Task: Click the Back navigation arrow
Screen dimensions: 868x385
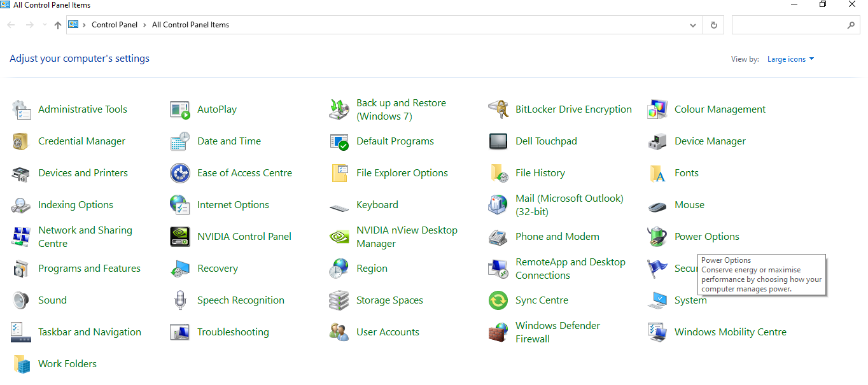Action: click(11, 25)
